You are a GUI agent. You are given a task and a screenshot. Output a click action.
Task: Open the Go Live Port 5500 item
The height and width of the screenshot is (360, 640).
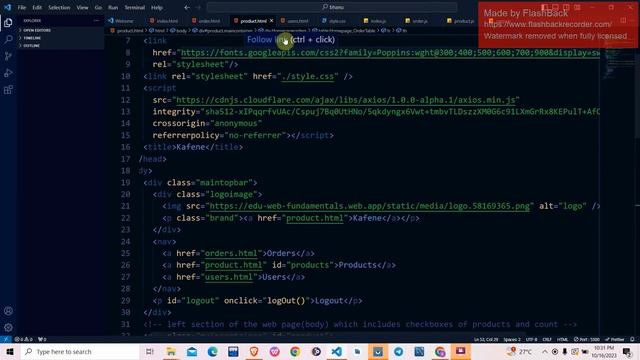[x=587, y=339]
